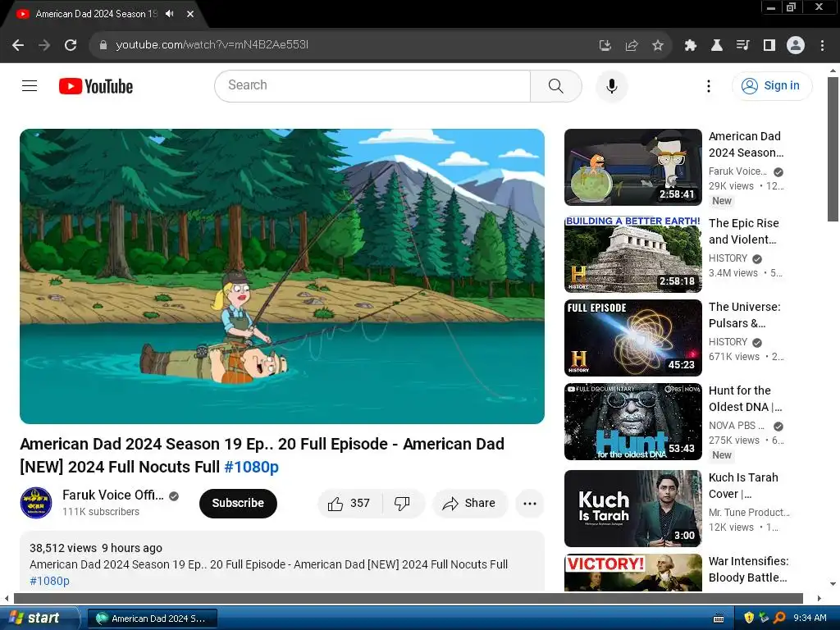
Task: Open the browser side panel icon
Action: tap(769, 46)
